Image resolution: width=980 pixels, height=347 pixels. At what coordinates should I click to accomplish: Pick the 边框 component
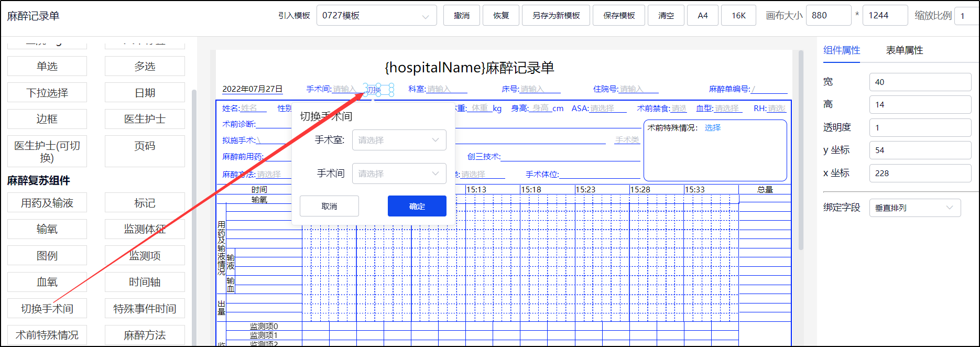[x=47, y=119]
